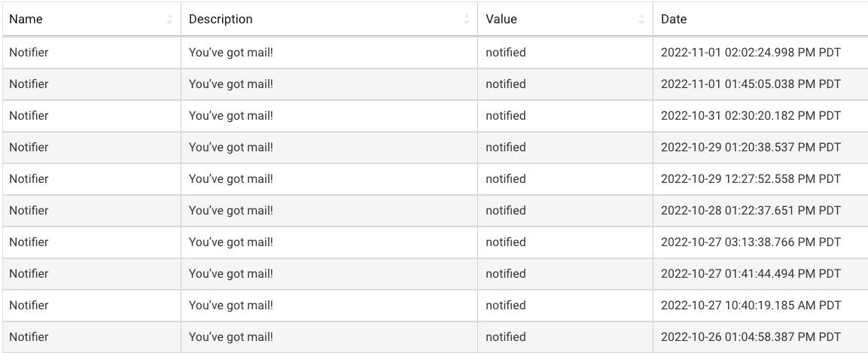868x353 pixels.
Task: Click the 2022-11-01 01:45:05.038 PM date cell
Action: click(750, 84)
